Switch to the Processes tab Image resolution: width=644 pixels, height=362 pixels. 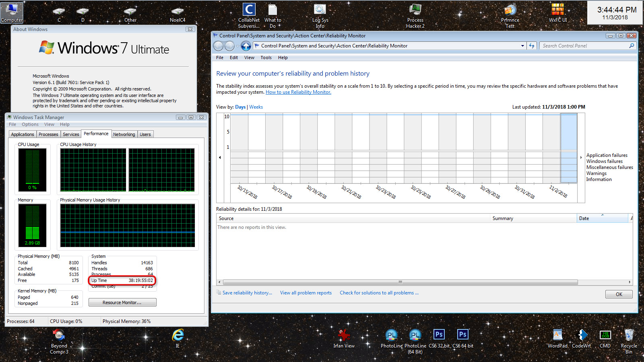coord(48,134)
